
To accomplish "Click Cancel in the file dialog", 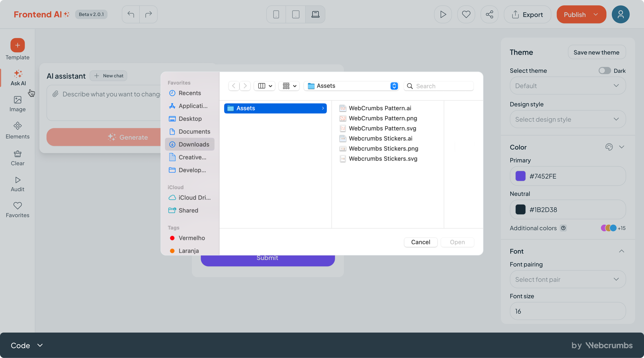I will (x=420, y=242).
